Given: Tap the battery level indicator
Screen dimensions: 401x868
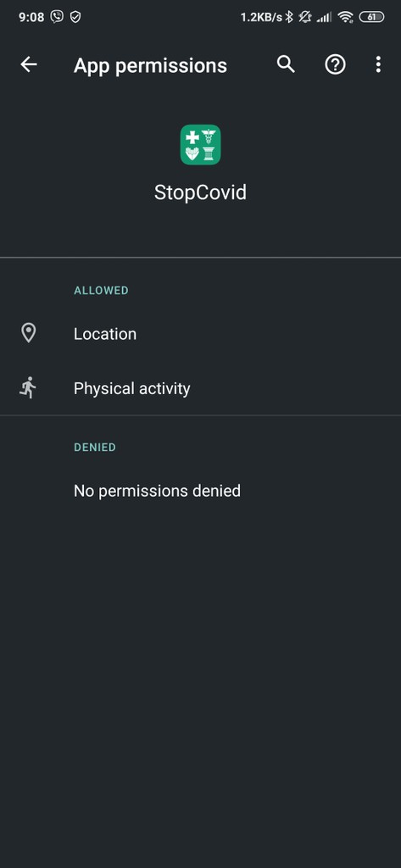Looking at the screenshot, I should [x=371, y=17].
